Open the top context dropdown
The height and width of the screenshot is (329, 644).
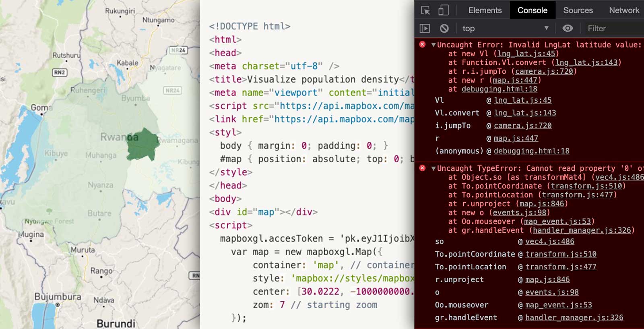(506, 28)
